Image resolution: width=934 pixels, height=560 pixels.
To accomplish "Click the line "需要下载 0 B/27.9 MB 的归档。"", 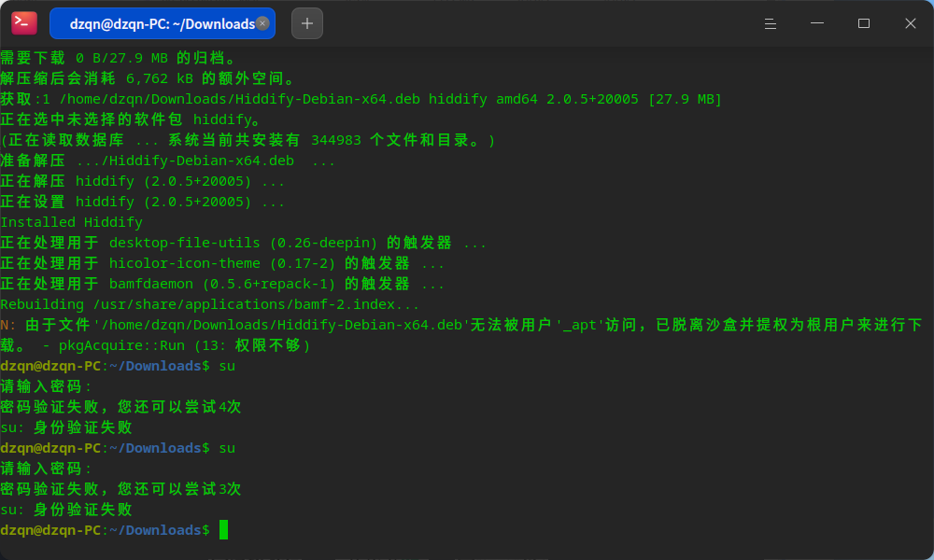I will pyautogui.click(x=119, y=58).
